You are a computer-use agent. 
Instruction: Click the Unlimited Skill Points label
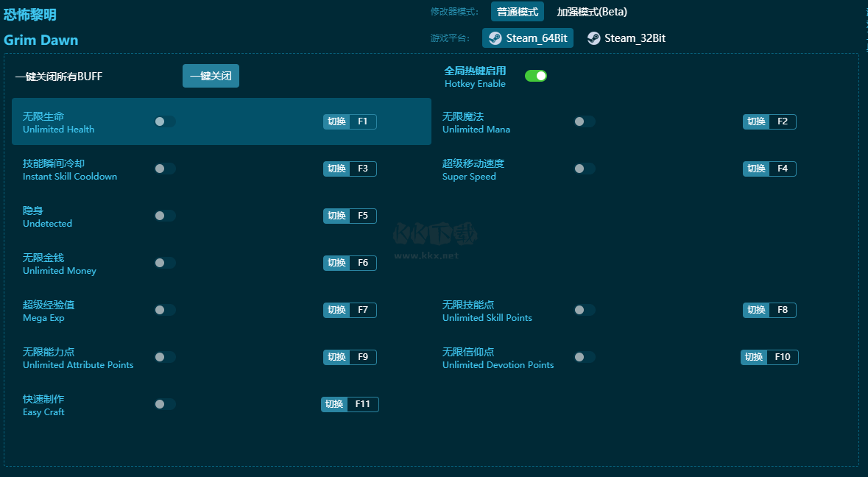(x=487, y=317)
